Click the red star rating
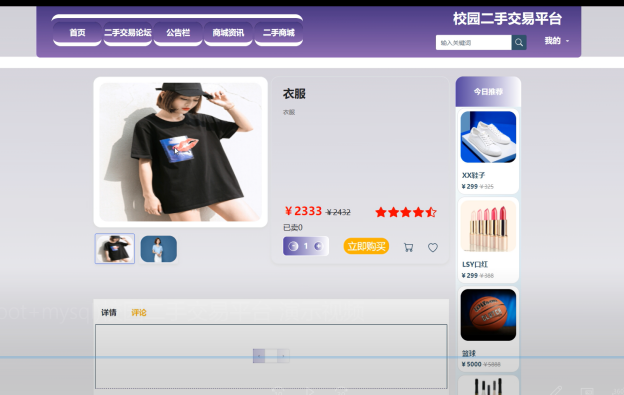 pos(406,212)
